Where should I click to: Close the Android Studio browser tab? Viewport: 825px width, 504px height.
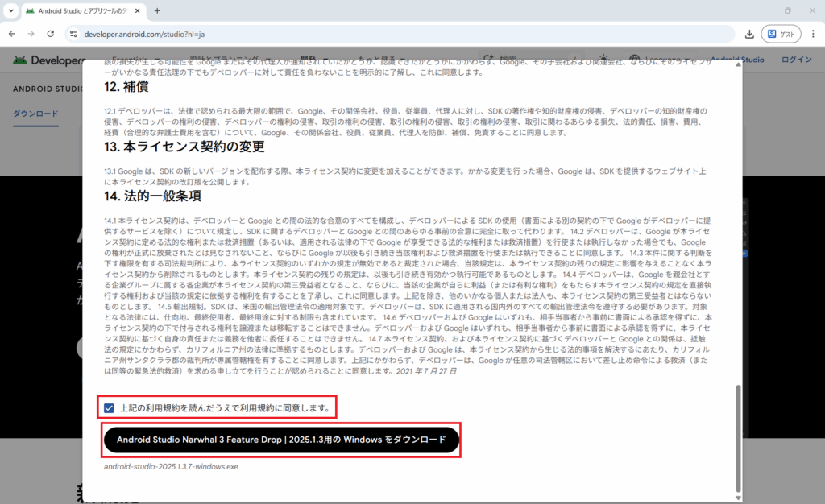point(137,11)
